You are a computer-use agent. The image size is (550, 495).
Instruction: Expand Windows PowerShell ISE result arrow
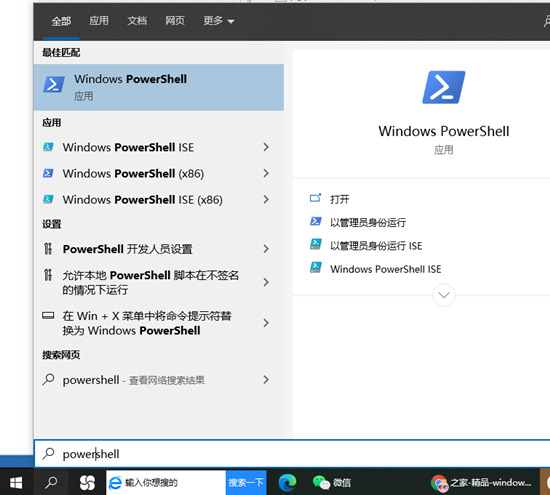(266, 147)
